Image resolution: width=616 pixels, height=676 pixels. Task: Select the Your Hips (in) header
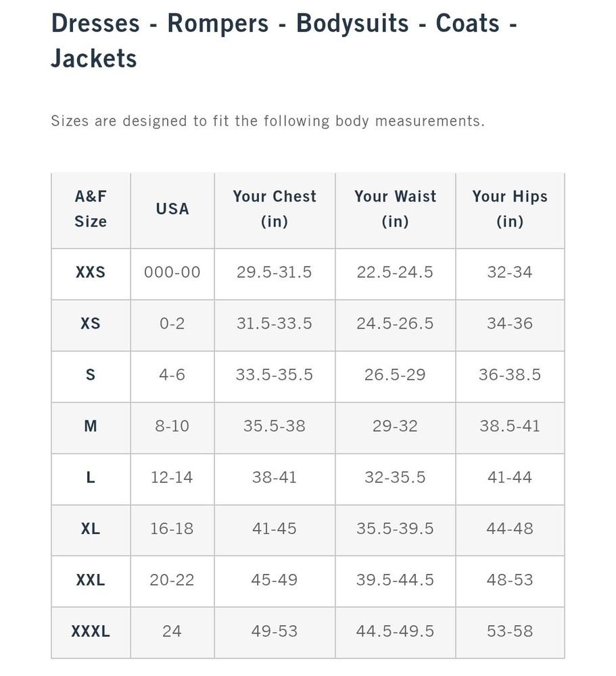(510, 209)
